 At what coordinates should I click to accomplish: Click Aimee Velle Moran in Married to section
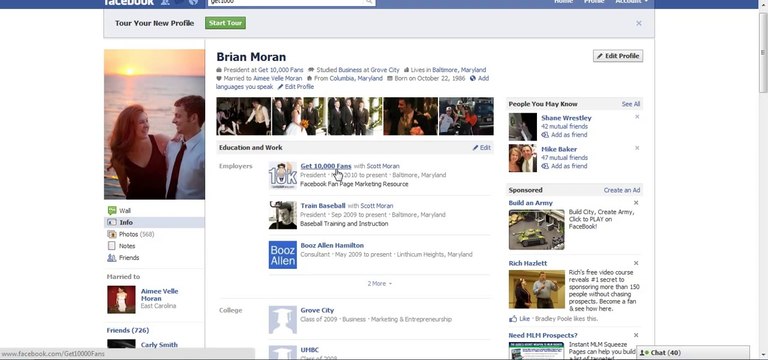pos(160,294)
